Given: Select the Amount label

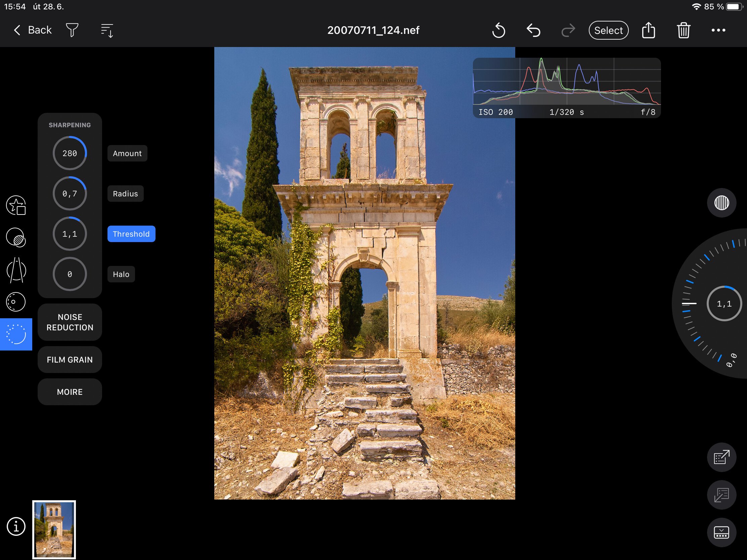Looking at the screenshot, I should [127, 153].
